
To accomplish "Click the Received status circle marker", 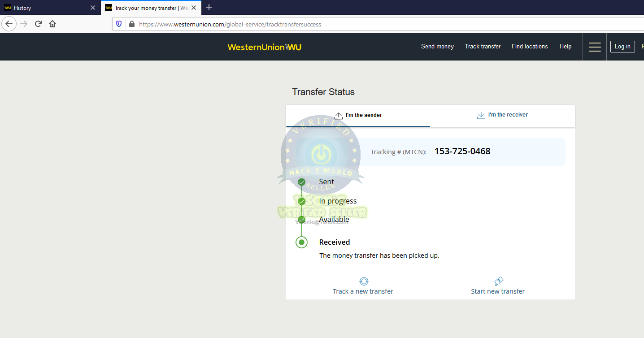I will (301, 242).
